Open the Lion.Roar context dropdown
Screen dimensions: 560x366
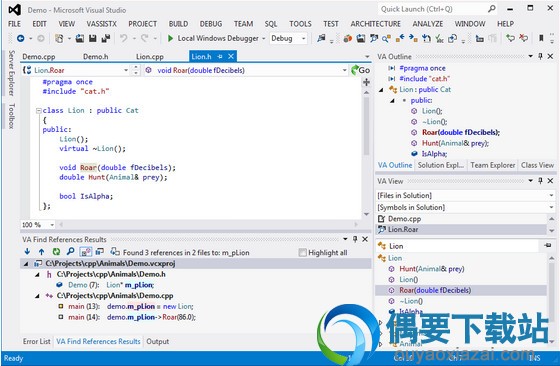126,70
